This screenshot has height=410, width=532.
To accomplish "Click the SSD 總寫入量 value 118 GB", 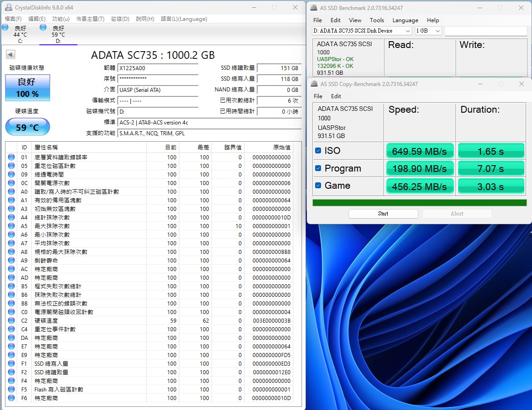I will [279, 79].
